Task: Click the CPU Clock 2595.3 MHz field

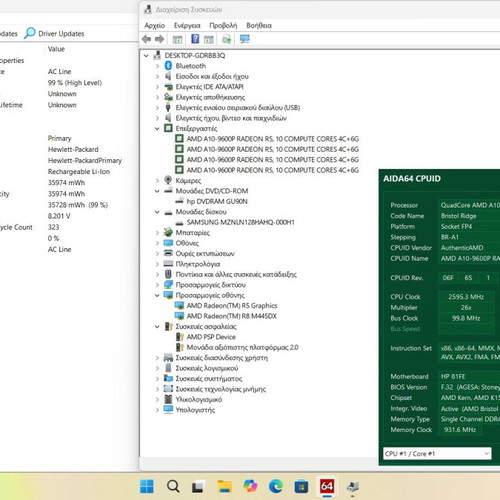Action: pyautogui.click(x=466, y=297)
